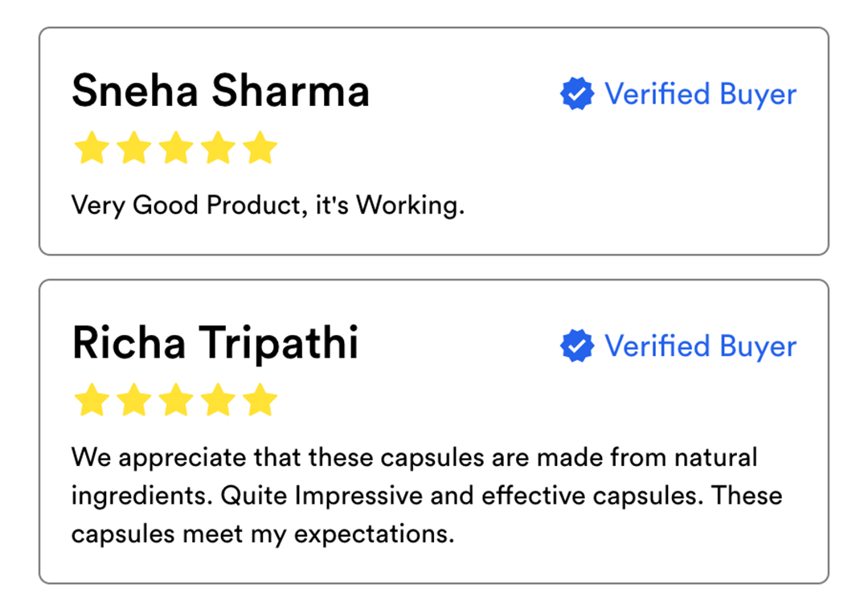Select the third star in Richa Tripathi's rating
This screenshot has width=868, height=609.
point(175,400)
